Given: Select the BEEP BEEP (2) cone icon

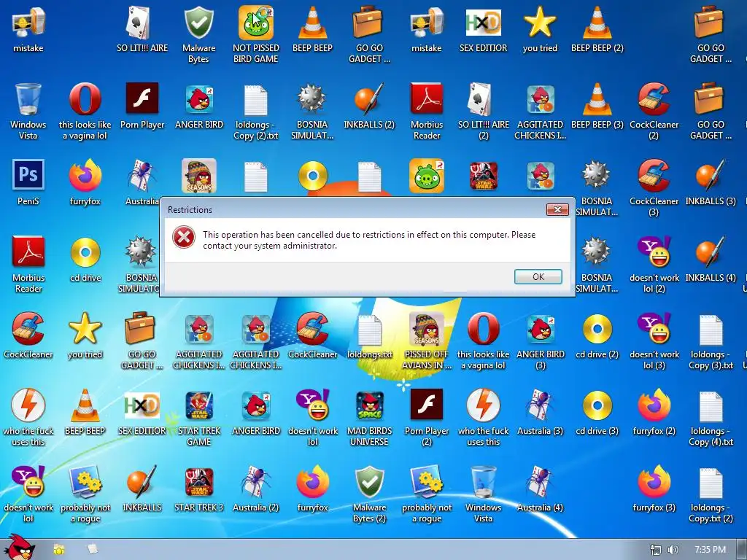Looking at the screenshot, I should pyautogui.click(x=597, y=23).
